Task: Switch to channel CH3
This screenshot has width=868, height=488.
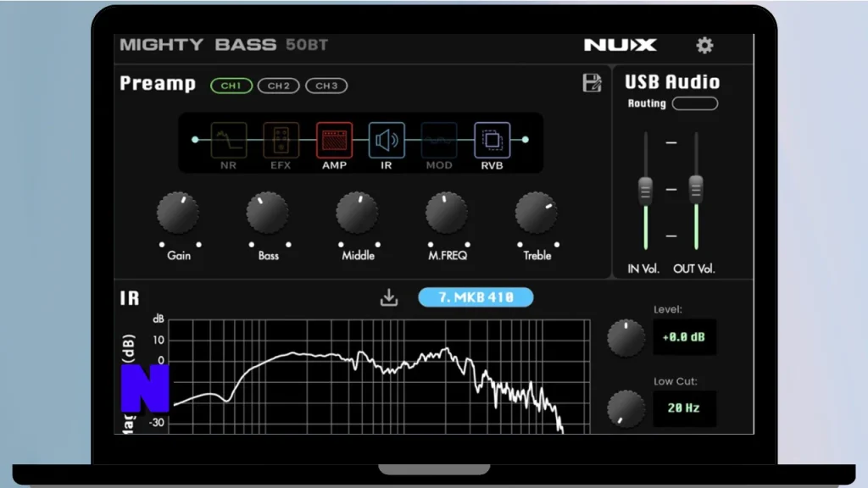Action: [x=326, y=86]
